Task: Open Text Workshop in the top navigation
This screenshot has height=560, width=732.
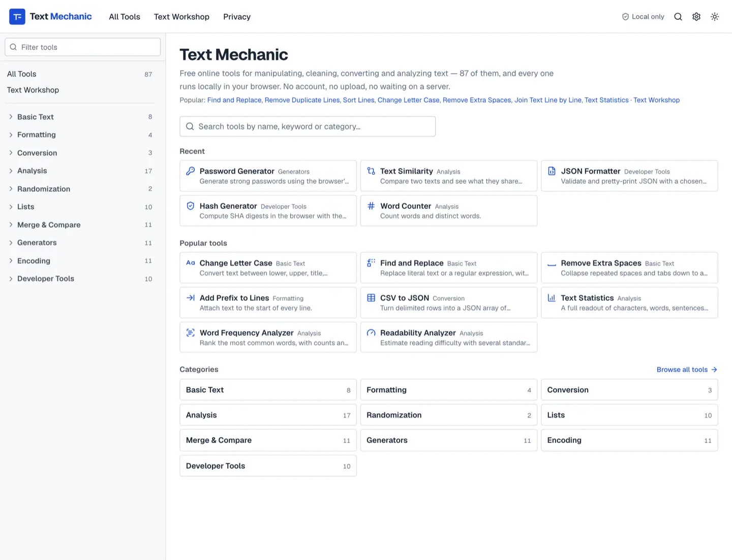Action: coord(181,17)
